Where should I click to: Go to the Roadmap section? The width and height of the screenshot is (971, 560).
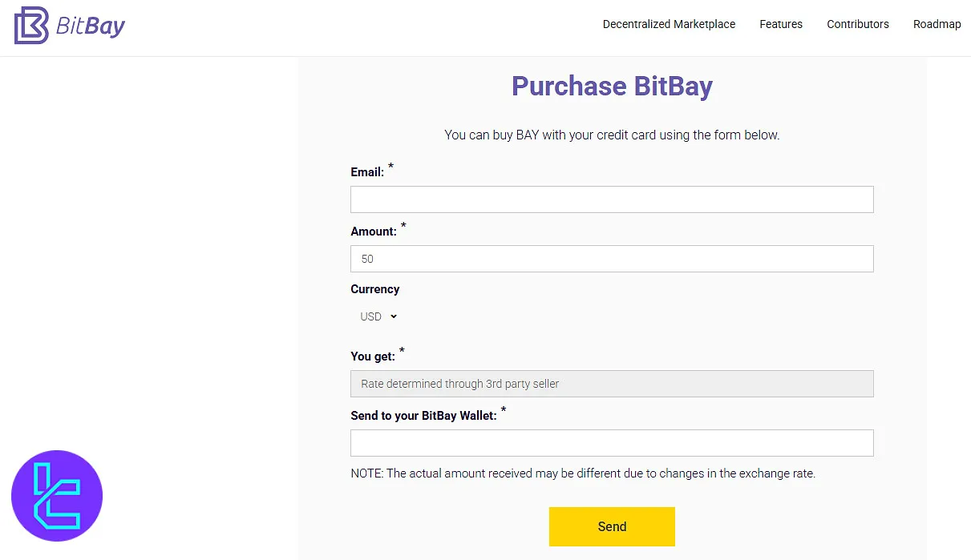pos(937,24)
